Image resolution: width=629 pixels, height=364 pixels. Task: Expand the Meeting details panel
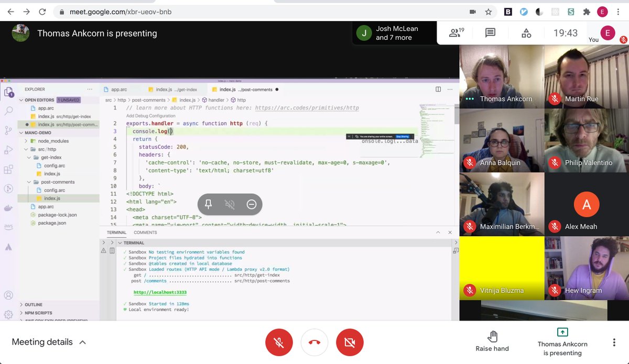click(x=49, y=342)
